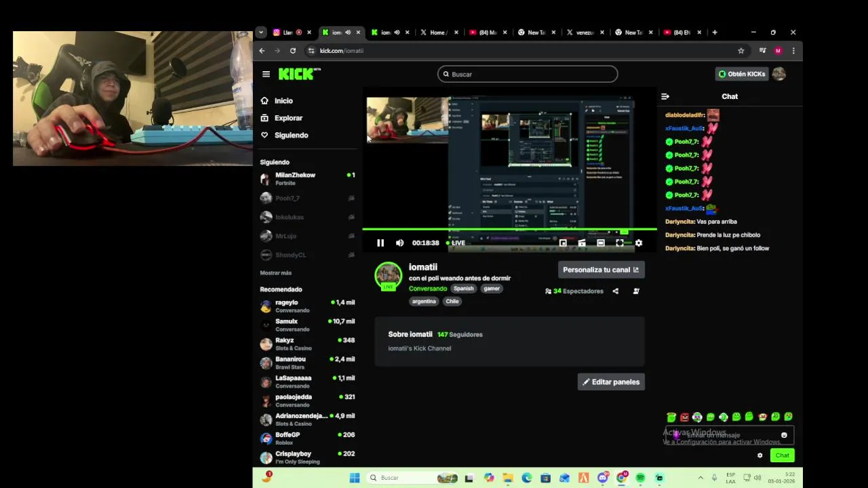Open Explorar in sidebar
The height and width of the screenshot is (488, 868).
[x=288, y=118]
